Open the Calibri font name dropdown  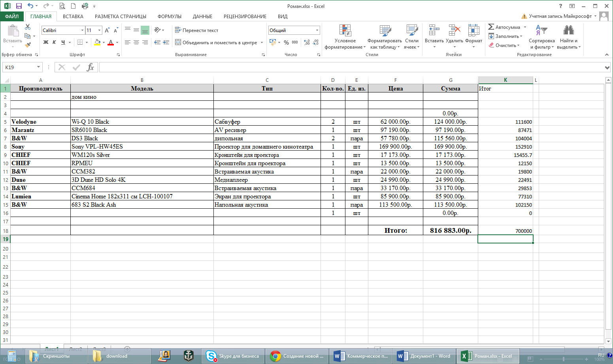point(82,30)
